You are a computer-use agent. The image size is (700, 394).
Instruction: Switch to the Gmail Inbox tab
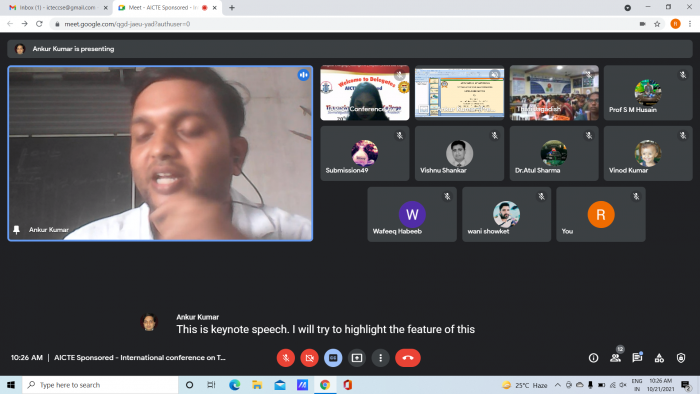(x=57, y=8)
